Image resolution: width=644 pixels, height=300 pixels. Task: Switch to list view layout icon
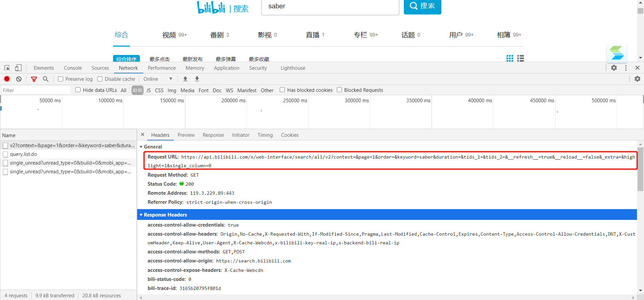pyautogui.click(x=521, y=58)
